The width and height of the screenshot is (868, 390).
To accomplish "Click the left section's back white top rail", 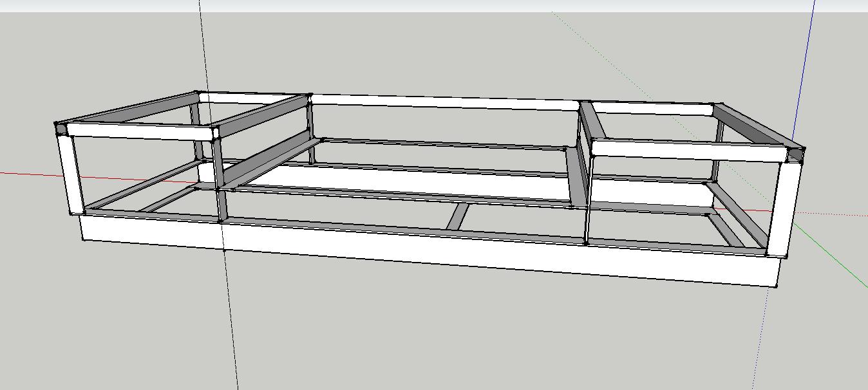I will pyautogui.click(x=251, y=98).
